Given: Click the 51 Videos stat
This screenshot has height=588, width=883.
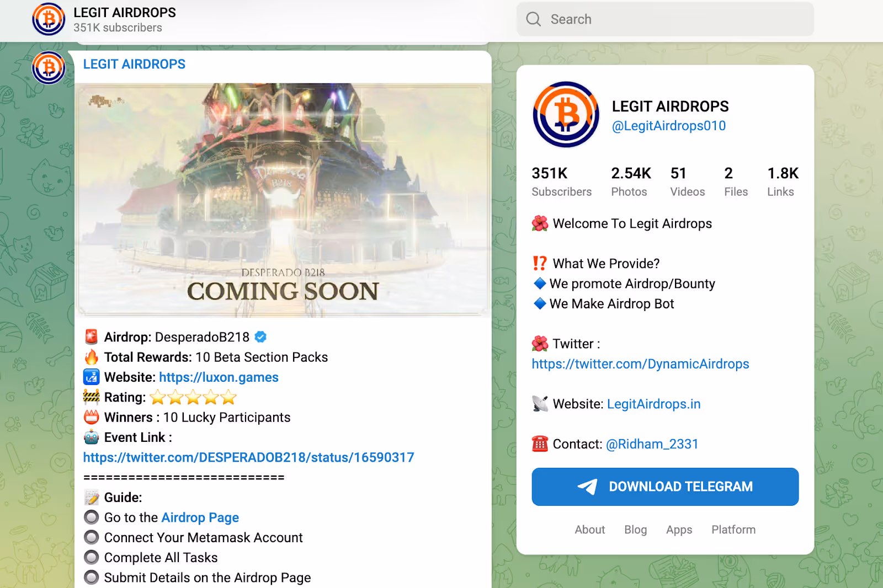Looking at the screenshot, I should point(687,181).
